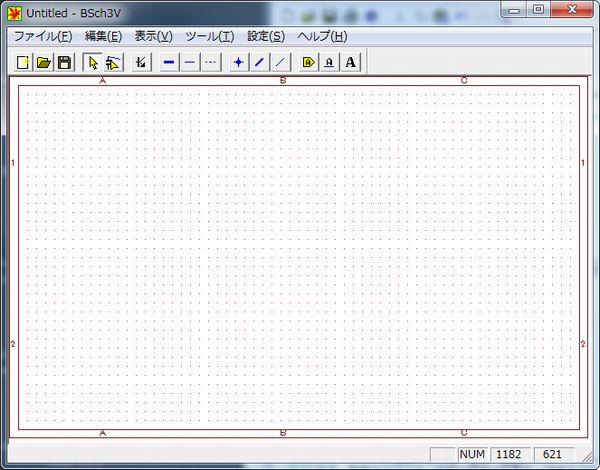Screen dimensions: 600x470
Task: Click the NUM status bar indicator
Action: tap(472, 454)
